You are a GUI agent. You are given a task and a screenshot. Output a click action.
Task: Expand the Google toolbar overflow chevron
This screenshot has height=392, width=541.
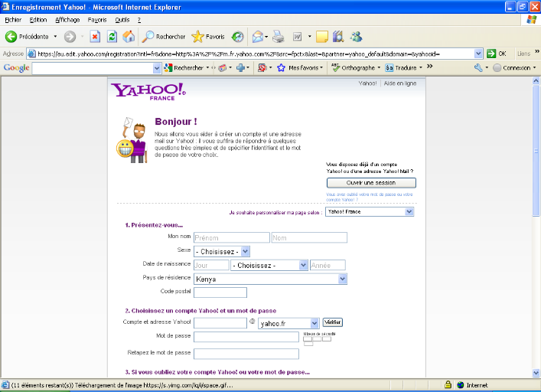pyautogui.click(x=429, y=67)
